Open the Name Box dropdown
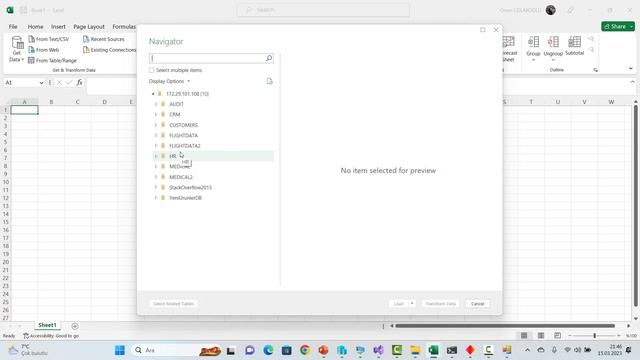This screenshot has height=360, width=640. [41, 83]
